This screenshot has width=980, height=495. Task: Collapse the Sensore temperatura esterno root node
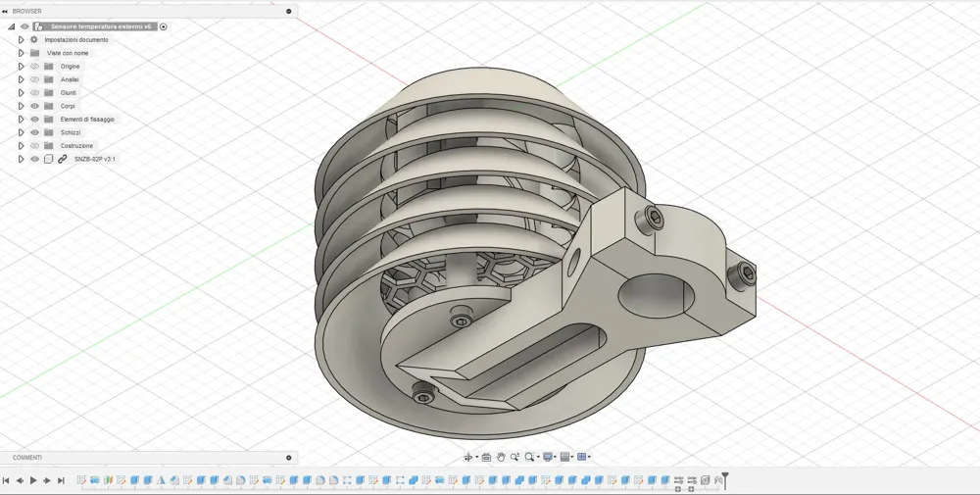click(11, 26)
